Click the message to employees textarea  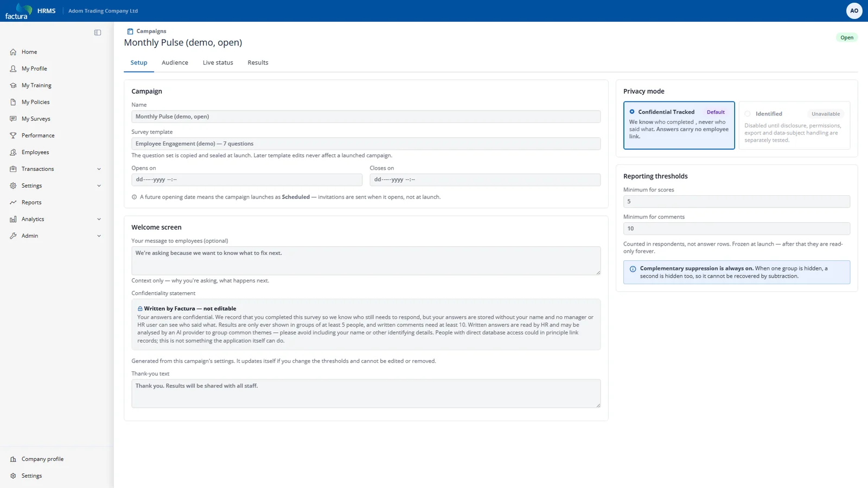coord(366,261)
